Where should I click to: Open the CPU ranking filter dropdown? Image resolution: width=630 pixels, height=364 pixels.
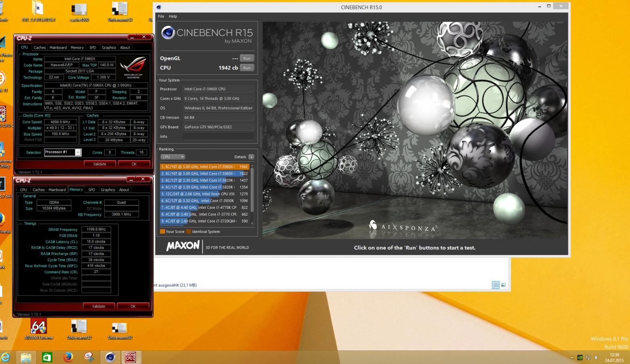pos(172,157)
